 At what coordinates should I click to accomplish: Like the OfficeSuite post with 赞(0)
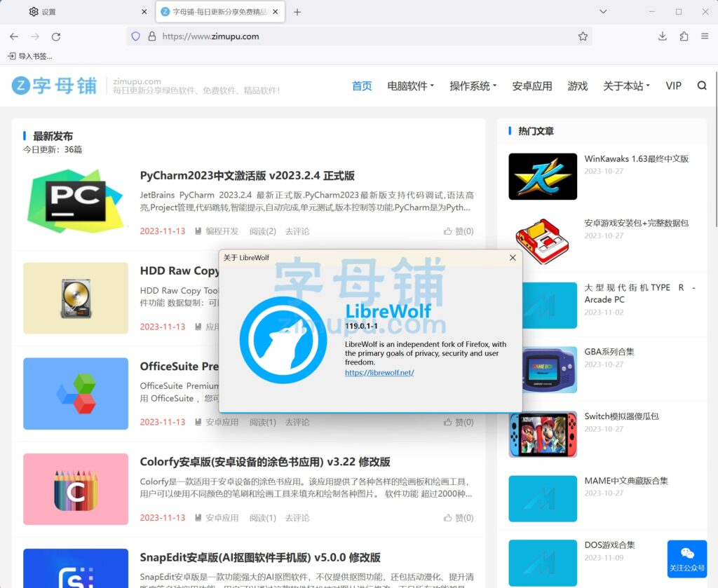point(459,422)
